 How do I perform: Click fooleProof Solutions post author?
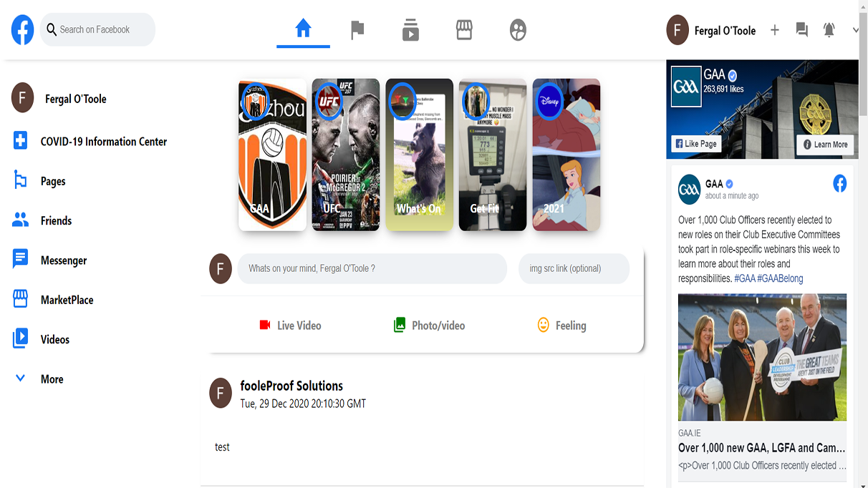point(291,386)
